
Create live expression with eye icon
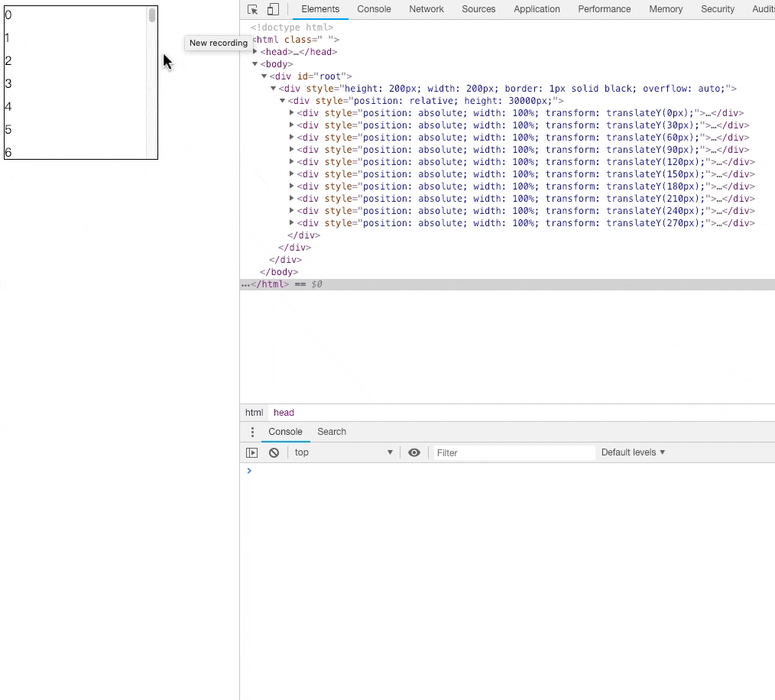point(414,452)
